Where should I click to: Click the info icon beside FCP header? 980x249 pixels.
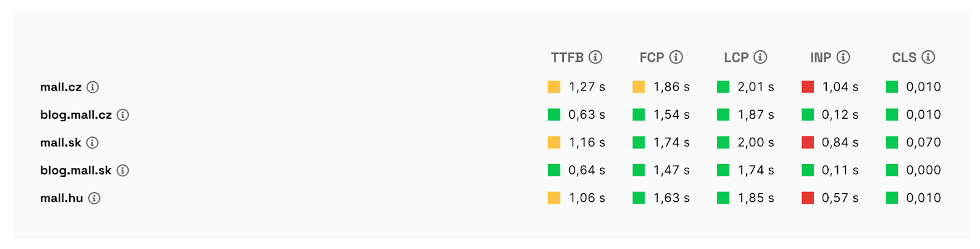[676, 57]
